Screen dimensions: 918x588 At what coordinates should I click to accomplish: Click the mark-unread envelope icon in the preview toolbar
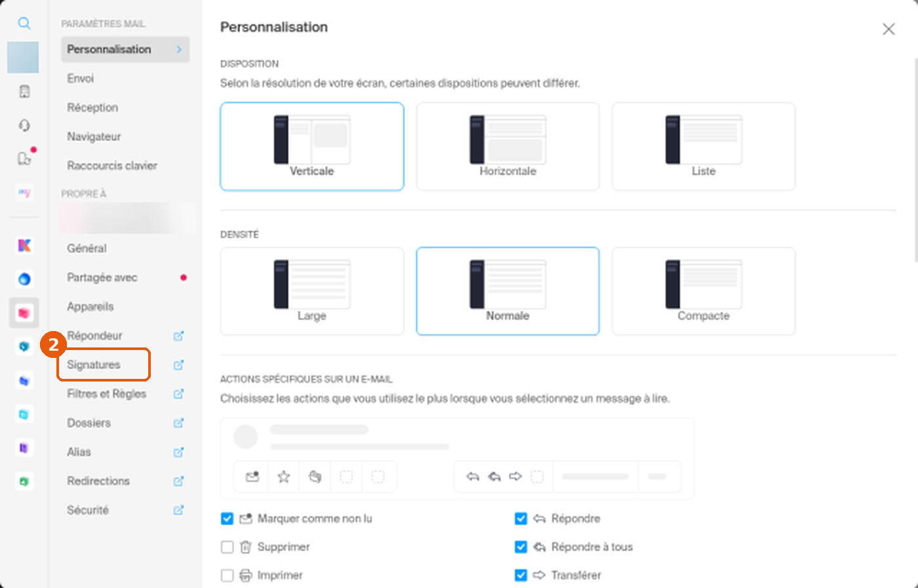[x=252, y=477]
